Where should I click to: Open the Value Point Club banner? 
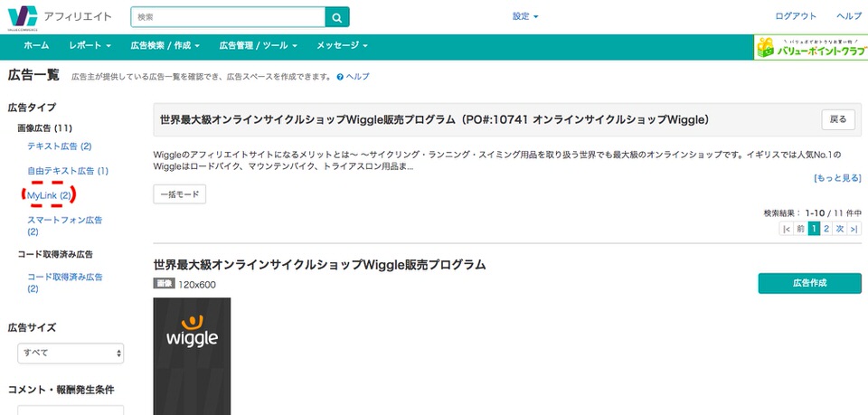tap(810, 48)
